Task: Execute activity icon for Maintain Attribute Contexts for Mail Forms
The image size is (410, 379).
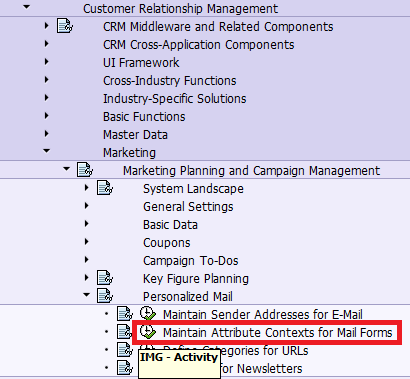Action: point(148,332)
